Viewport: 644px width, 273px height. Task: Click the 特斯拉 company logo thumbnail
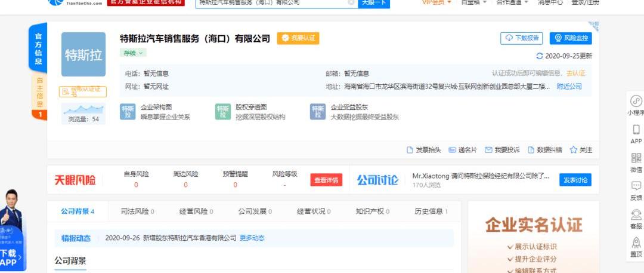(83, 54)
